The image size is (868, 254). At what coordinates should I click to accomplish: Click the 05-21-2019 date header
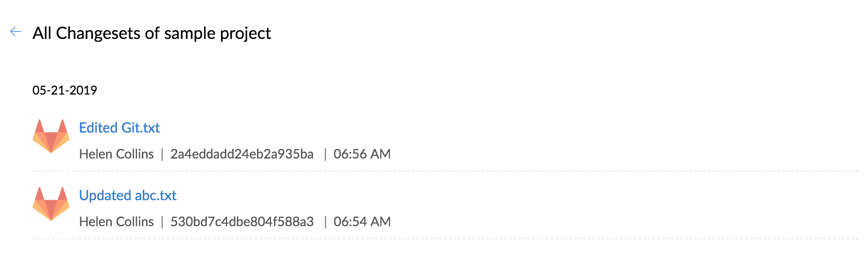click(65, 90)
